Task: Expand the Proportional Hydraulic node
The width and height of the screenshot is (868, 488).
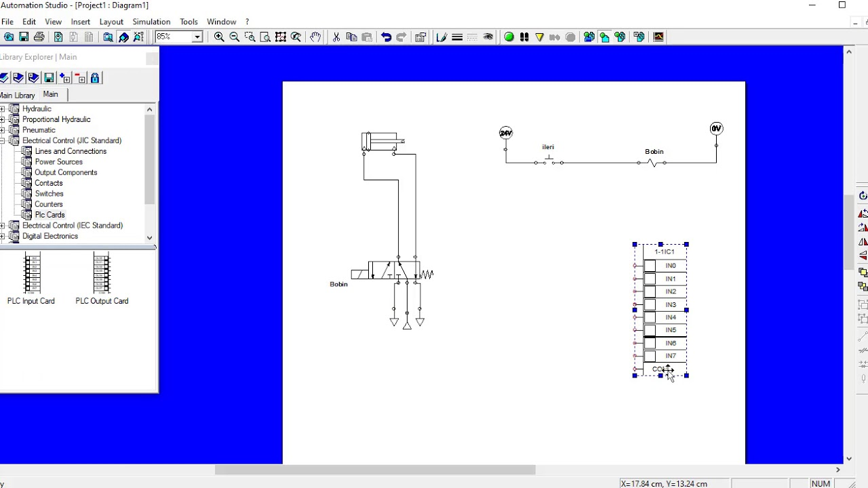Action: coord(3,119)
